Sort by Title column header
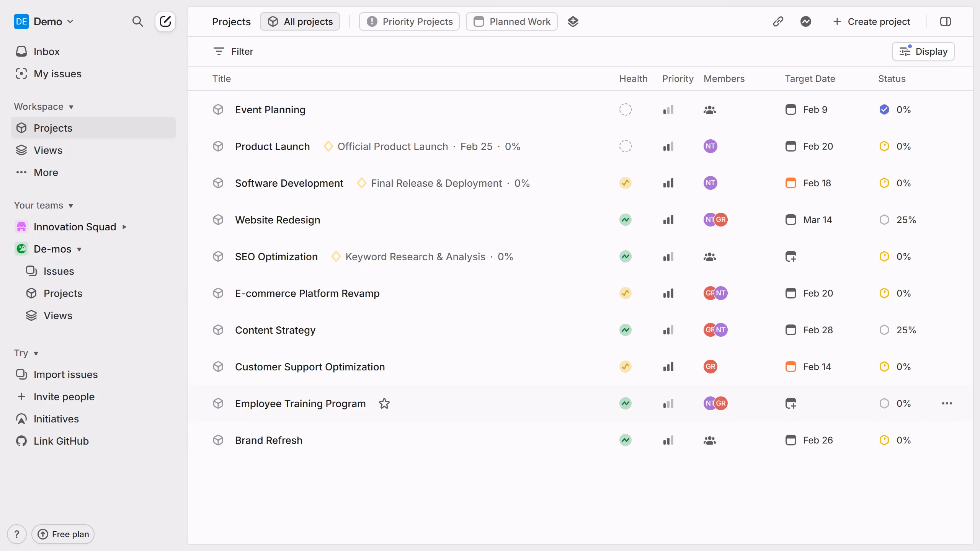Viewport: 980px width, 551px height. pyautogui.click(x=222, y=78)
